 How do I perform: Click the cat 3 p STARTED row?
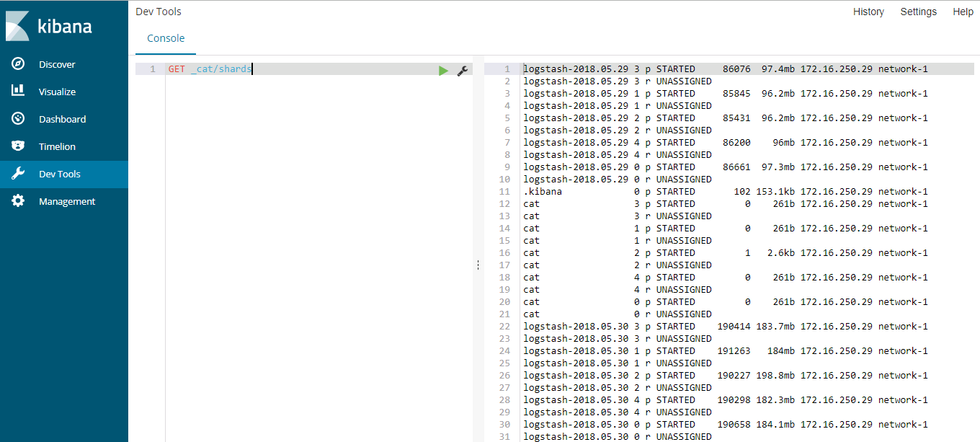(x=726, y=203)
